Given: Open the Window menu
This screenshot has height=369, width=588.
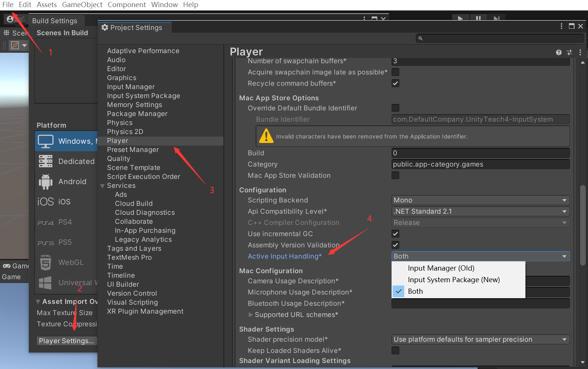Looking at the screenshot, I should click(164, 4).
